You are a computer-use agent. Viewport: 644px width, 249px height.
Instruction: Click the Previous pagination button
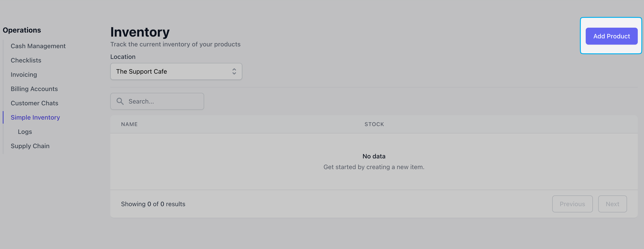tap(572, 204)
